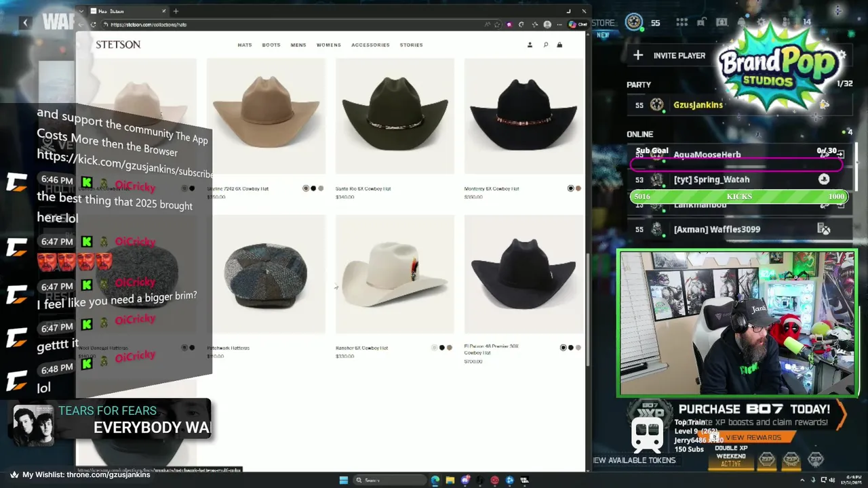Screen dimensions: 868x488
Task: Click the tan Skyline cowboy hat image
Action: (266, 116)
